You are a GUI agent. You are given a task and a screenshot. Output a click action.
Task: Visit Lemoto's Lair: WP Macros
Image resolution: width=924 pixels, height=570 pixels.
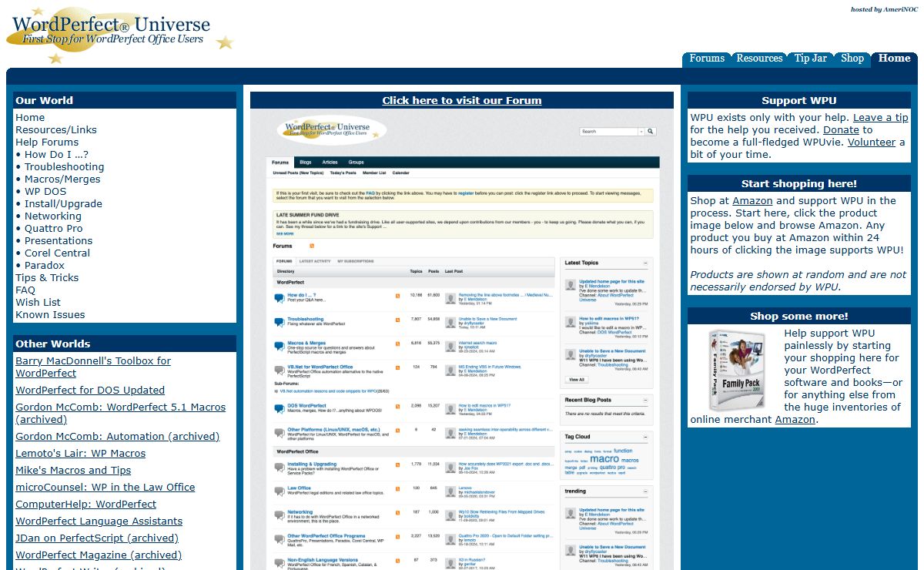point(80,454)
